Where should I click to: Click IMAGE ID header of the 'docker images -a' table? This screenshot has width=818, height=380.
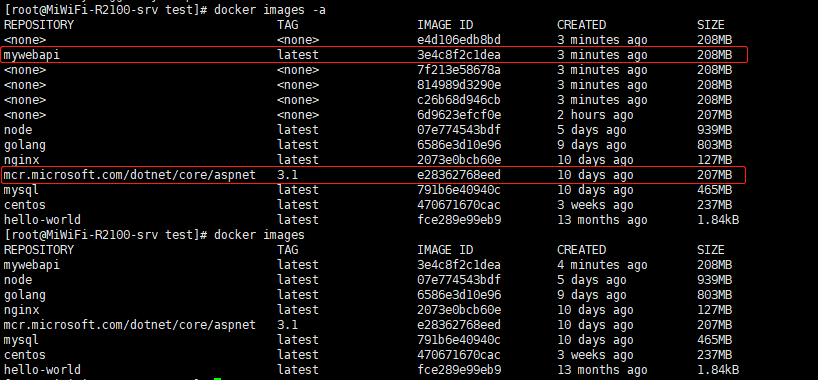pyautogui.click(x=445, y=25)
